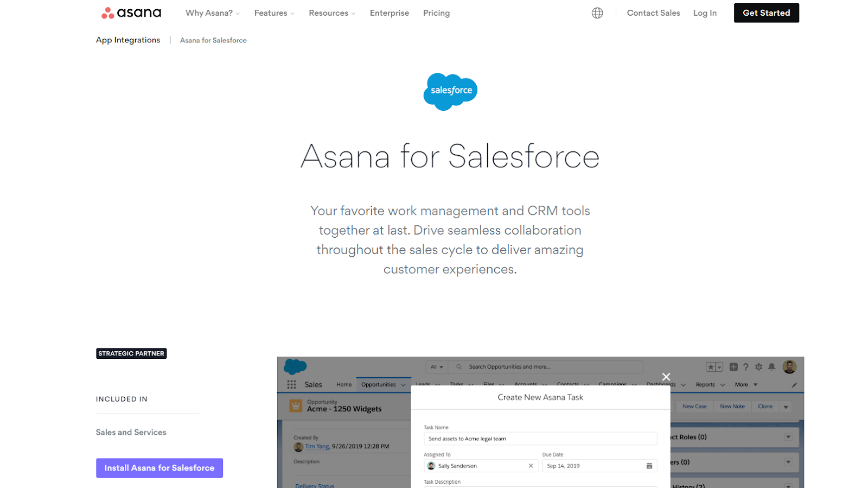The height and width of the screenshot is (488, 868).
Task: Clear the assignee Sally Sanderson with X
Action: (531, 466)
